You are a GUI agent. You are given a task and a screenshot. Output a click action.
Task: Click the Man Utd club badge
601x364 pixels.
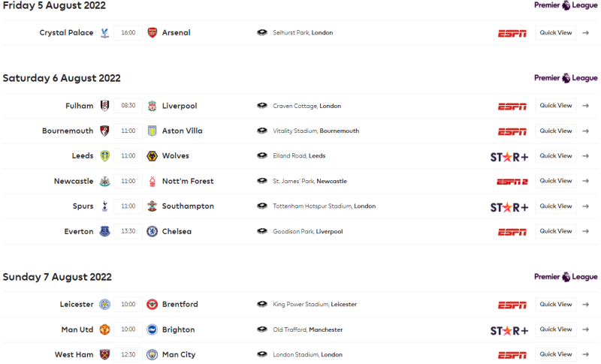point(104,329)
